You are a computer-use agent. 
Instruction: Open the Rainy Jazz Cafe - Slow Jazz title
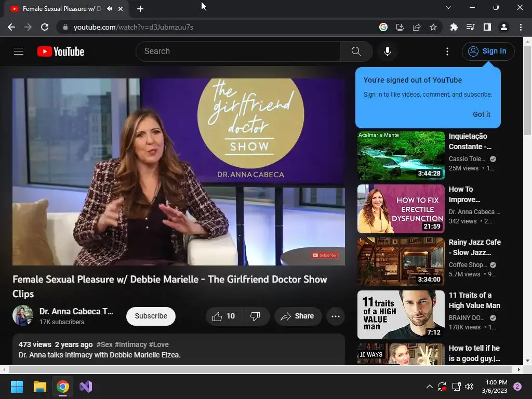click(475, 247)
